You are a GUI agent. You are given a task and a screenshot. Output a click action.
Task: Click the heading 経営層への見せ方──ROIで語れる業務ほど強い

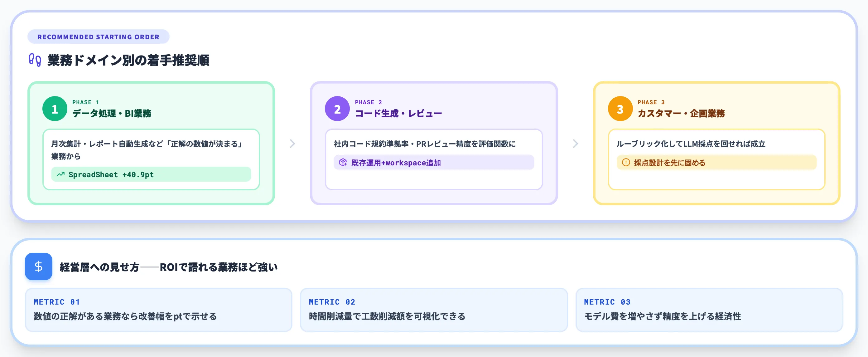[168, 267]
